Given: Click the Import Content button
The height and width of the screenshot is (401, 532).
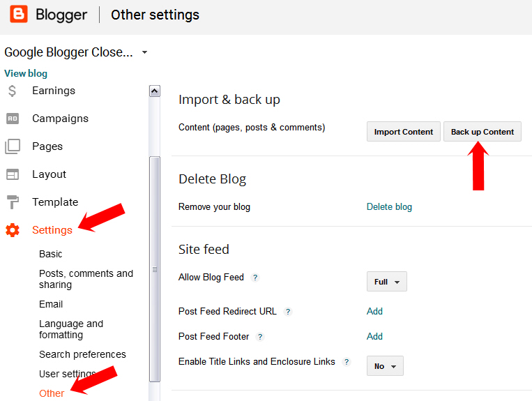Looking at the screenshot, I should pos(404,132).
